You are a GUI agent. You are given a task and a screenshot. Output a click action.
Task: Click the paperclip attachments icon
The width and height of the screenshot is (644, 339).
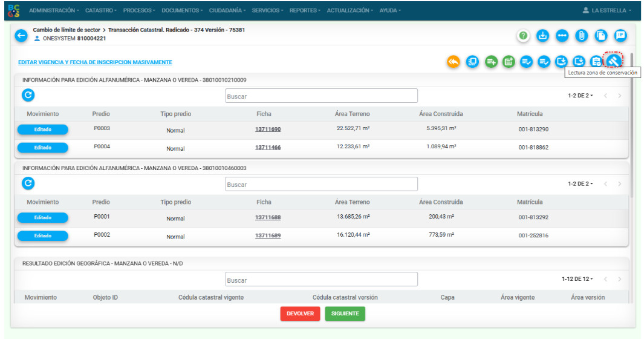tap(582, 36)
